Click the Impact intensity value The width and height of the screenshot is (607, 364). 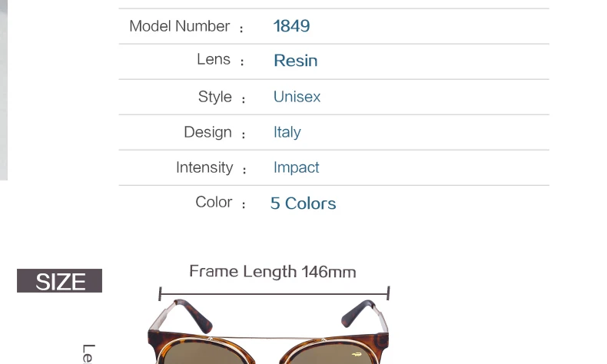[x=296, y=168]
